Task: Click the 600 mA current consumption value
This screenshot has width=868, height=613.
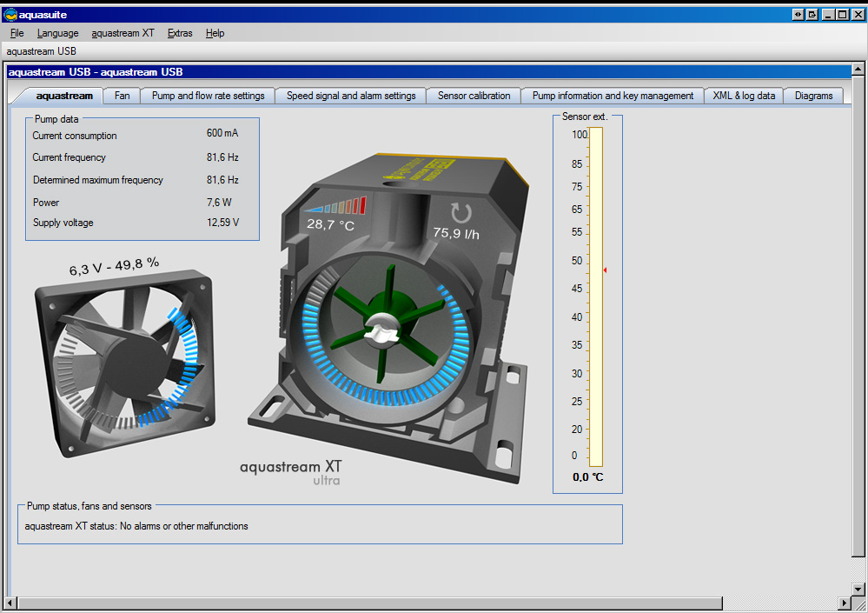Action: [x=222, y=133]
